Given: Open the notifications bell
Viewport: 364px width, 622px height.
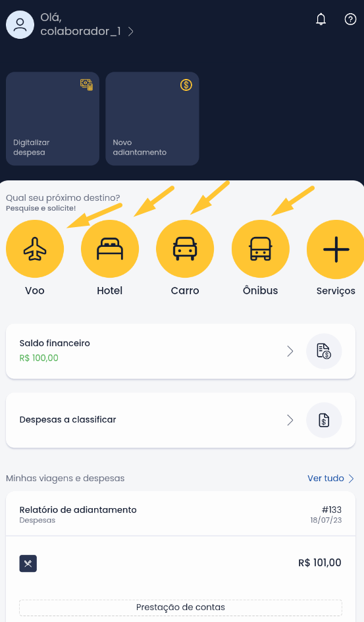Looking at the screenshot, I should [321, 19].
